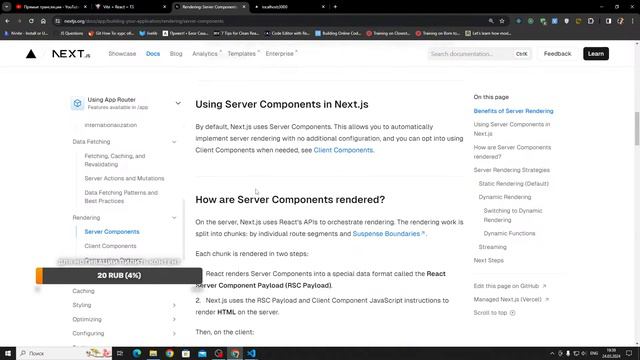This screenshot has width=640, height=360.
Task: Open Visual Studio Code from the taskbar
Action: pyautogui.click(x=251, y=353)
